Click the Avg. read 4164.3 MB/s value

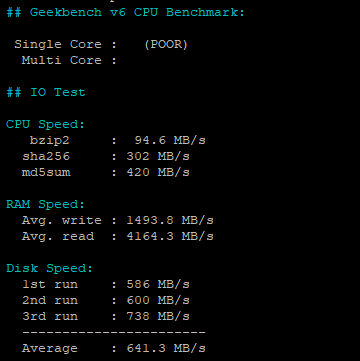(170, 236)
